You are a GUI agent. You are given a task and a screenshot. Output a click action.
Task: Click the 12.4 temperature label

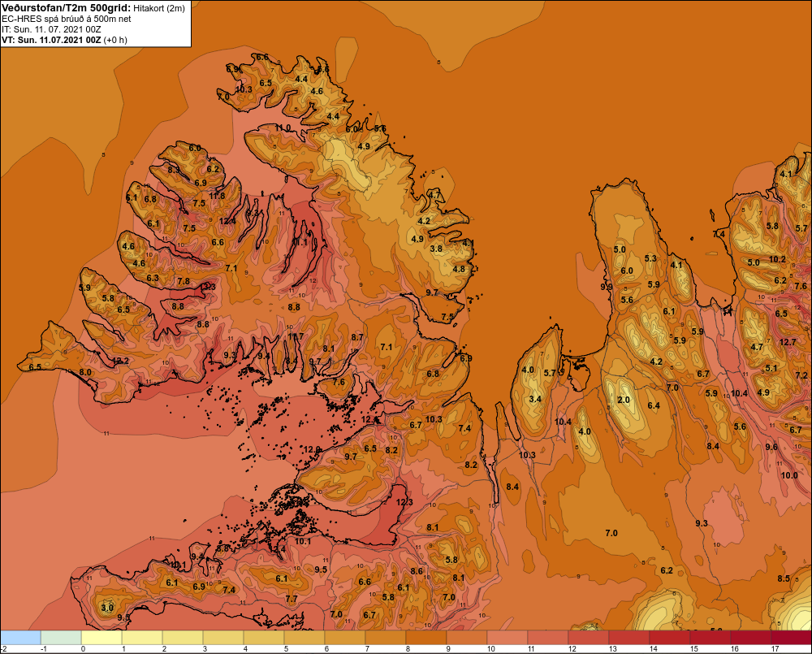pyautogui.click(x=227, y=221)
